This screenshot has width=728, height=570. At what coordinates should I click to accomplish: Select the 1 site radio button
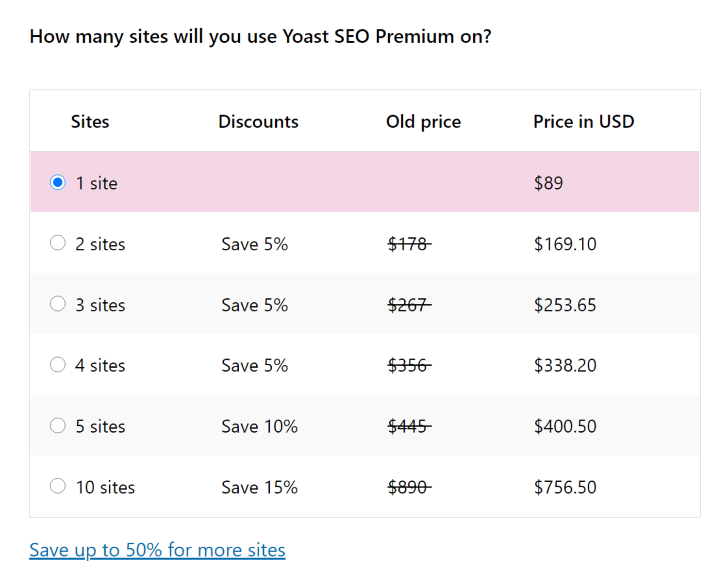[58, 182]
